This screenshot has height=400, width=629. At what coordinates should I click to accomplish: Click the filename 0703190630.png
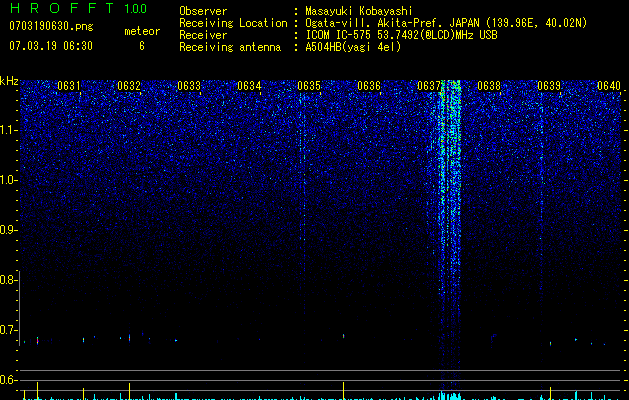point(51,26)
